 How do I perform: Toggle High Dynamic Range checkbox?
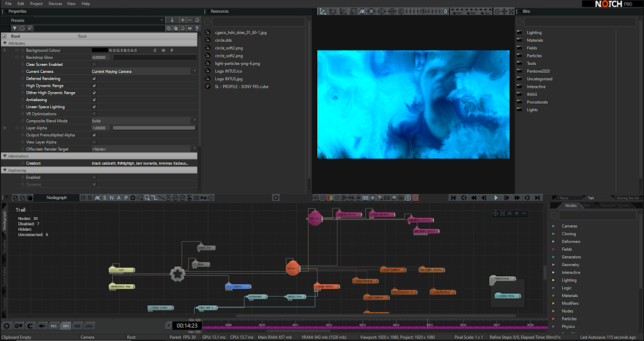point(94,86)
